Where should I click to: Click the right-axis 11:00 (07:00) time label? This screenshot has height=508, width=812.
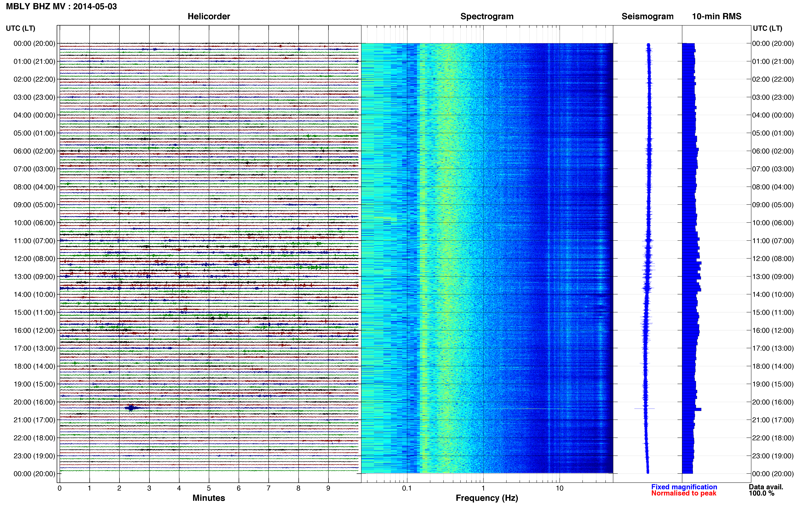773,241
